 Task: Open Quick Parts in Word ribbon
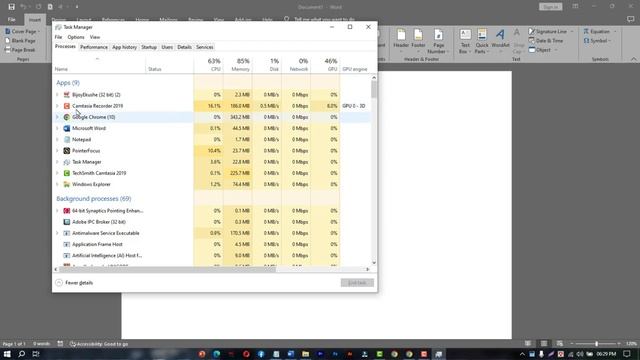pyautogui.click(x=482, y=41)
